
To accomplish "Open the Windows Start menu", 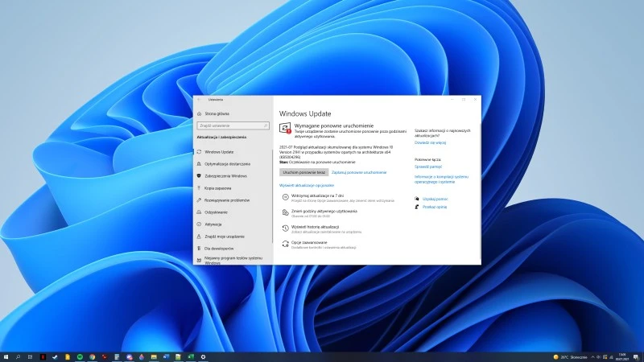I will 6,357.
